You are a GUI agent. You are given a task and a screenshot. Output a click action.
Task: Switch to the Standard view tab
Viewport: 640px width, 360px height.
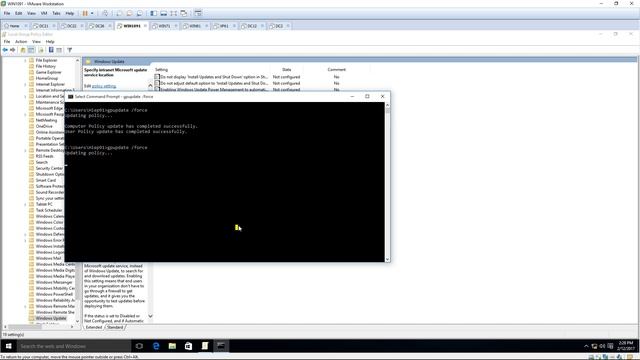click(x=115, y=327)
